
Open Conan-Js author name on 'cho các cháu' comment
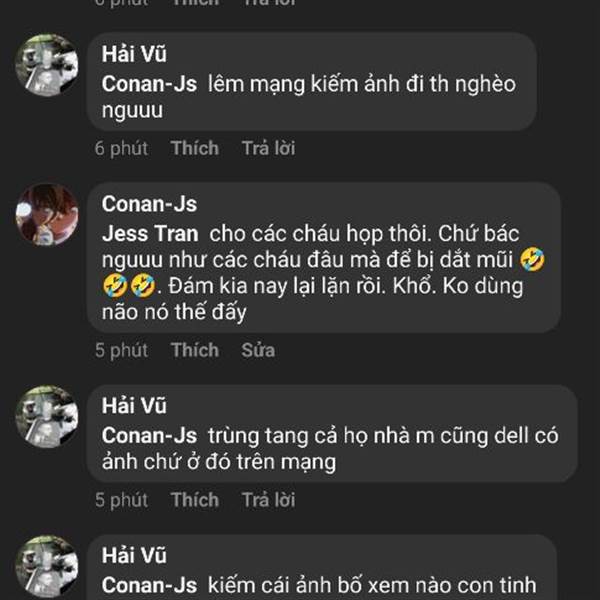[x=149, y=204]
